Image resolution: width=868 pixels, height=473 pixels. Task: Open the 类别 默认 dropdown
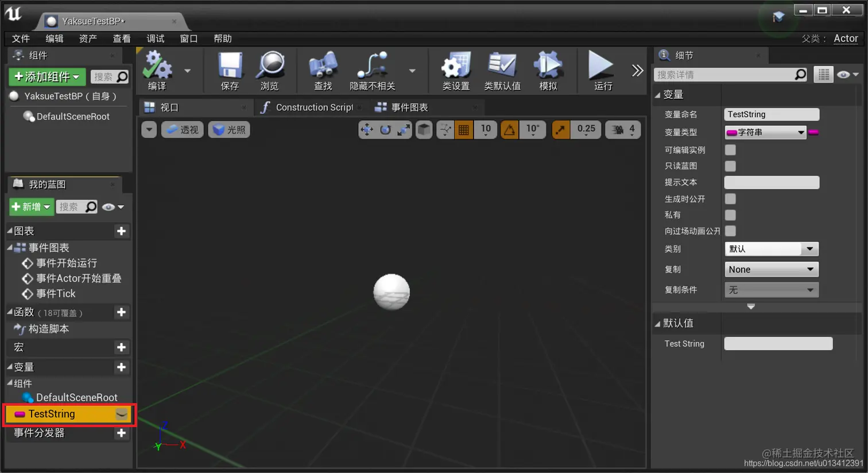pyautogui.click(x=772, y=249)
